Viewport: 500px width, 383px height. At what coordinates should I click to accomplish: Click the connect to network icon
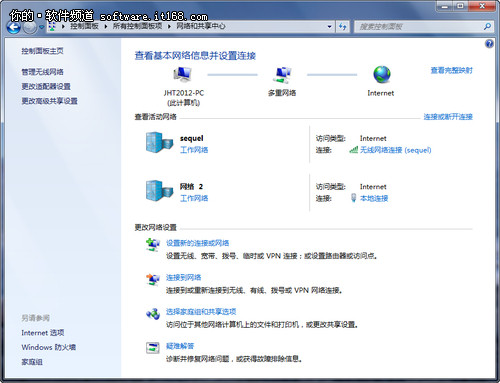point(153,279)
